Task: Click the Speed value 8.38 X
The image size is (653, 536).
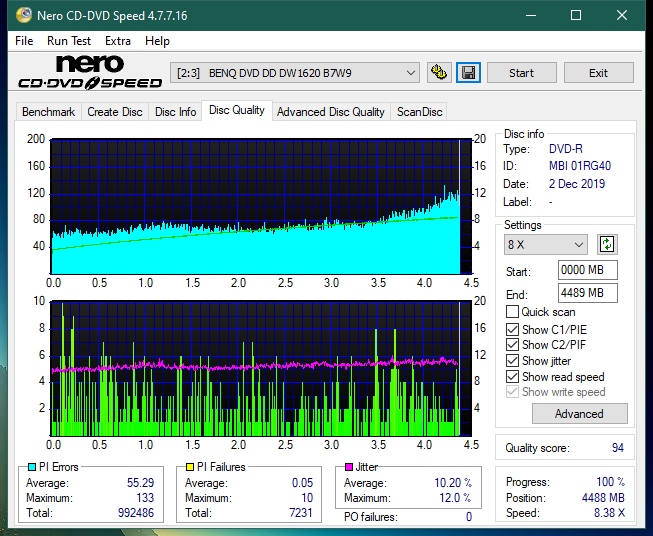Action: click(x=609, y=513)
